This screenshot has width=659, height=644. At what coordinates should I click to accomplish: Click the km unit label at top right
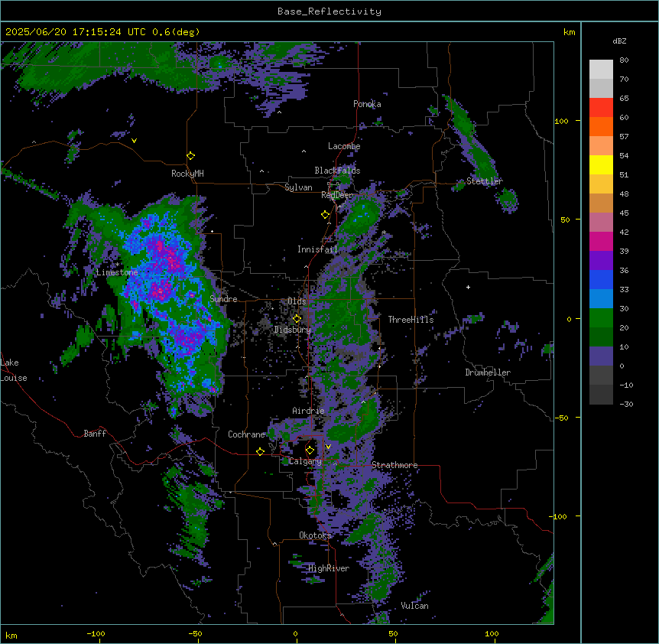570,32
